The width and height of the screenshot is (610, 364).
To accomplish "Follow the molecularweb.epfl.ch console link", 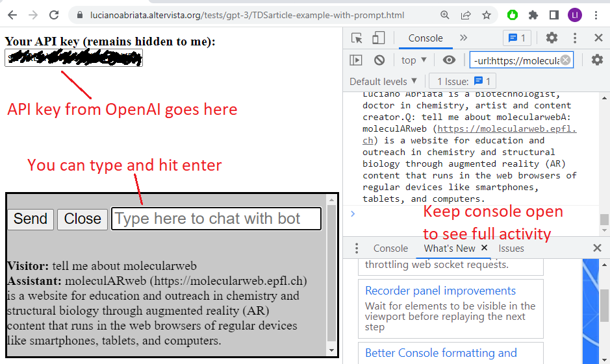I will pos(507,129).
